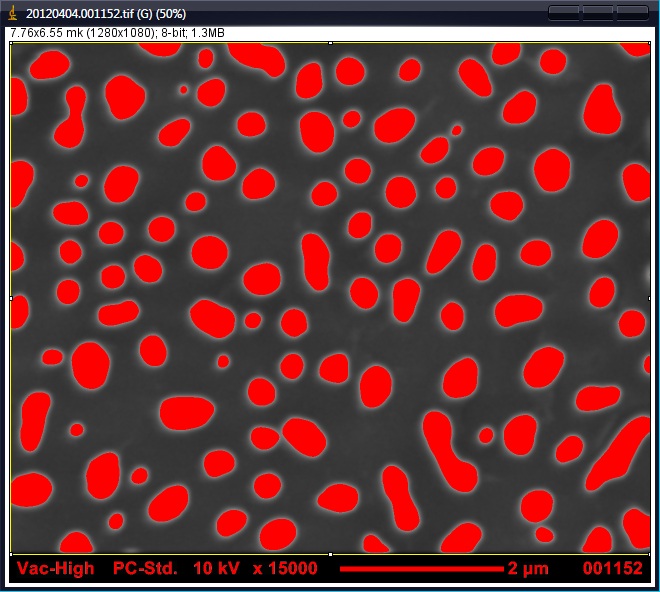Click the red scale bar line
Viewport: 660px width, 592px height.
pos(421,569)
